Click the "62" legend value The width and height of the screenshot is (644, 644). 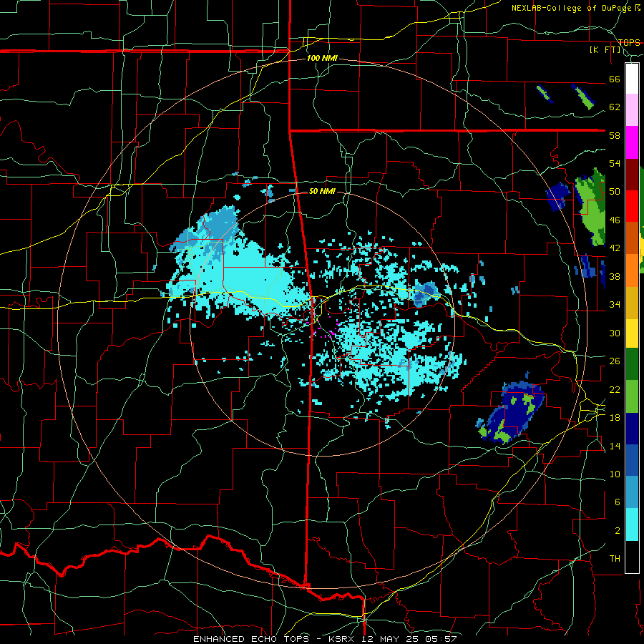(615, 107)
